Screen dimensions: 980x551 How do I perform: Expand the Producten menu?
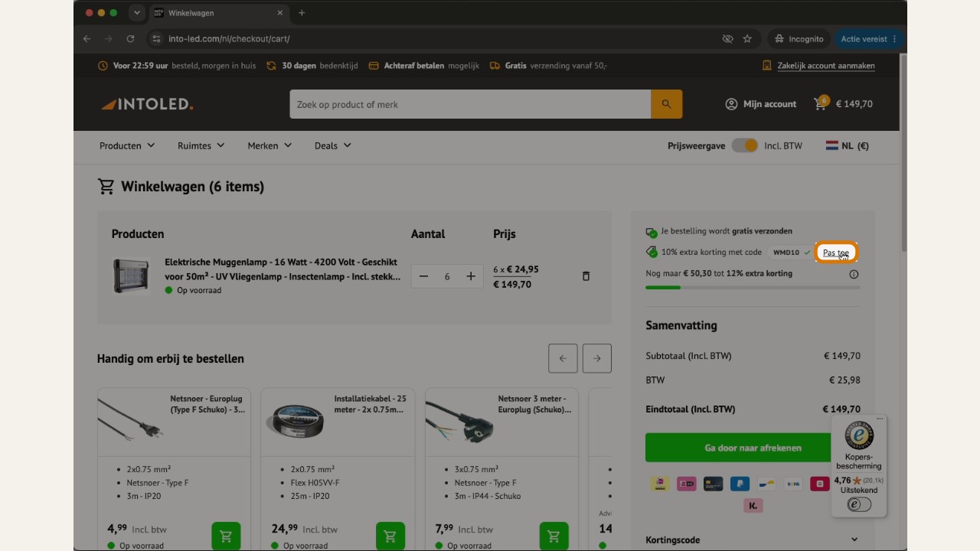pos(127,145)
